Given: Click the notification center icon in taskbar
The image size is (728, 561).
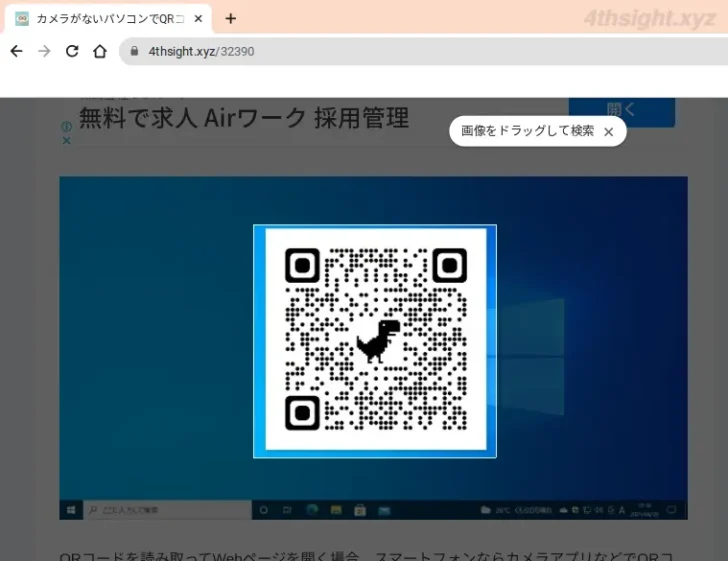Looking at the screenshot, I should pyautogui.click(x=671, y=510).
